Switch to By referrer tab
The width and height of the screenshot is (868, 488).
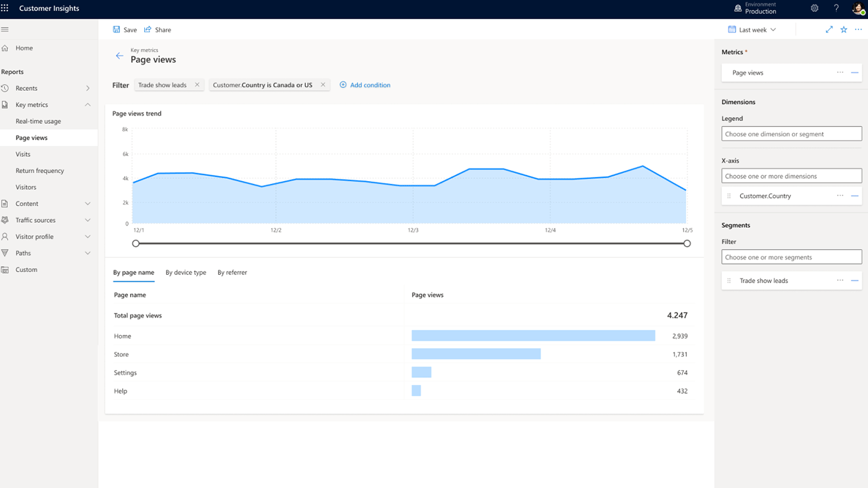pos(232,273)
